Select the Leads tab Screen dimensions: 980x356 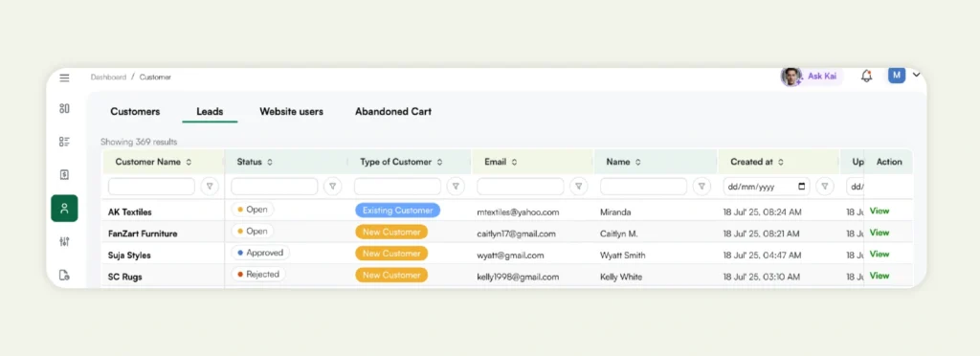[210, 111]
